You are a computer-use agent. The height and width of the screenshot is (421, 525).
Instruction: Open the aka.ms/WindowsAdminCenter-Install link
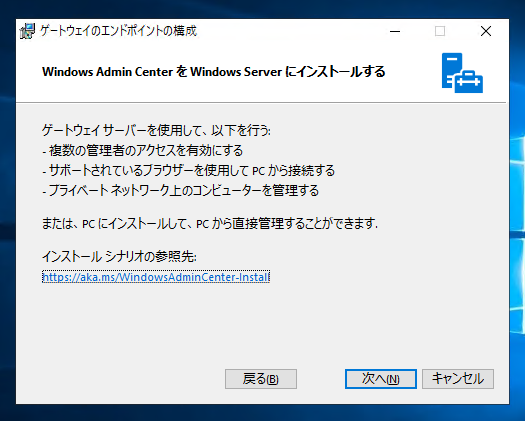(x=156, y=277)
